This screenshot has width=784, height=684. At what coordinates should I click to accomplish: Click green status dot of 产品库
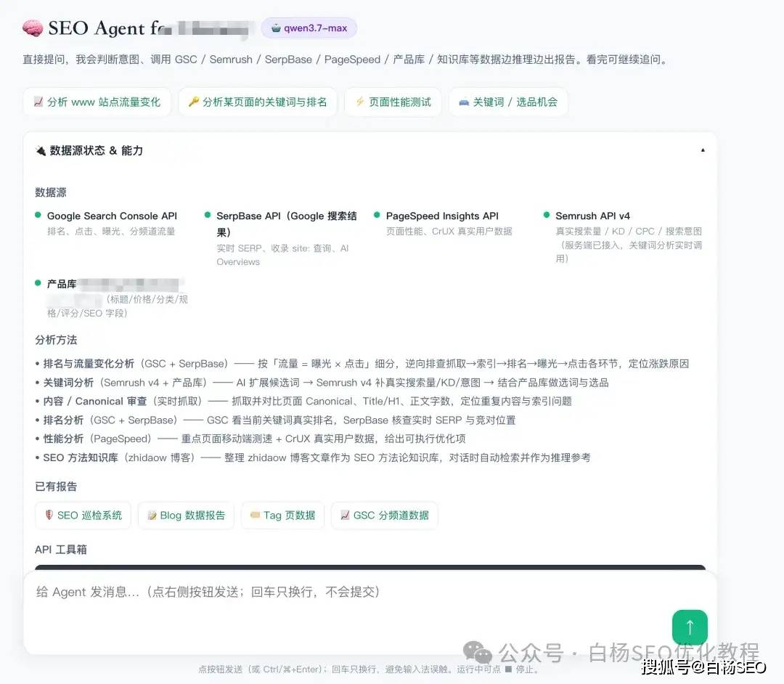coord(38,283)
